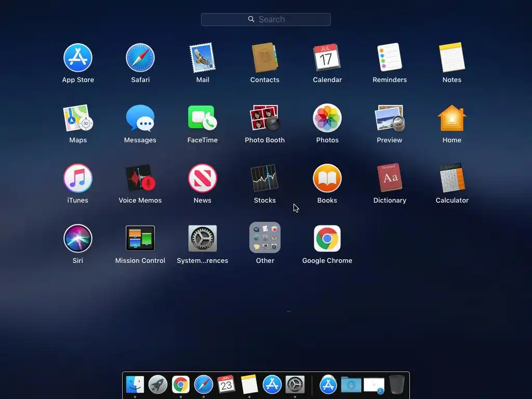Open the Mail app

pyautogui.click(x=203, y=58)
